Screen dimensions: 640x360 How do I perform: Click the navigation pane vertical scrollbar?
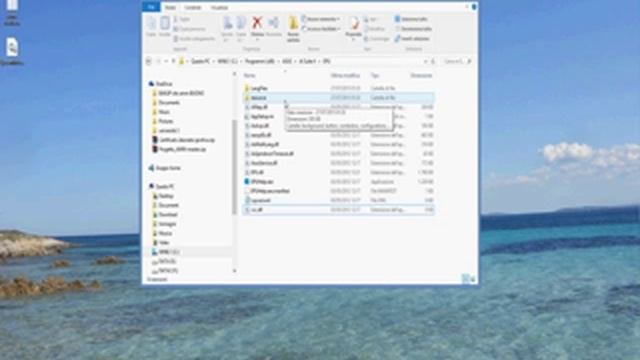click(234, 167)
